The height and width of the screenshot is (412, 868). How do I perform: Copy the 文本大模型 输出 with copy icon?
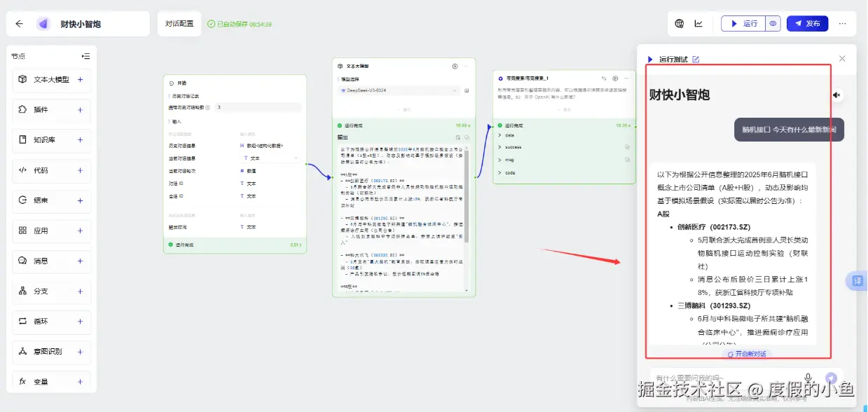467,137
